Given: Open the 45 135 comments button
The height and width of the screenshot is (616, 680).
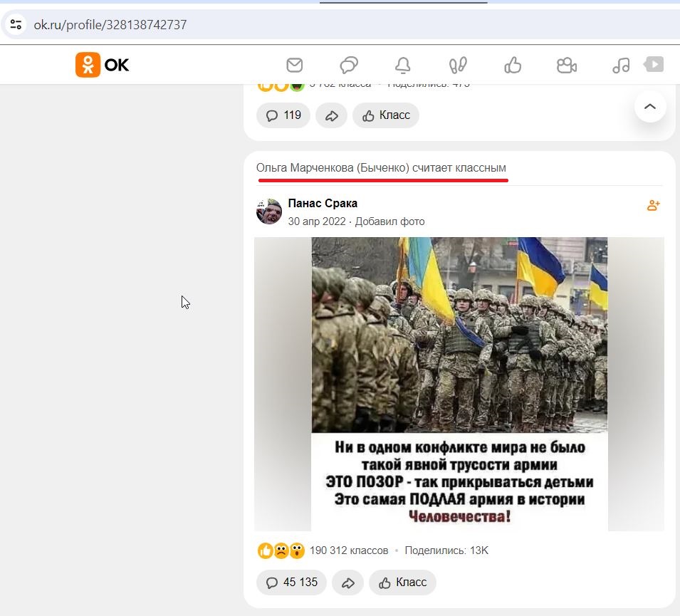Looking at the screenshot, I should (x=291, y=582).
